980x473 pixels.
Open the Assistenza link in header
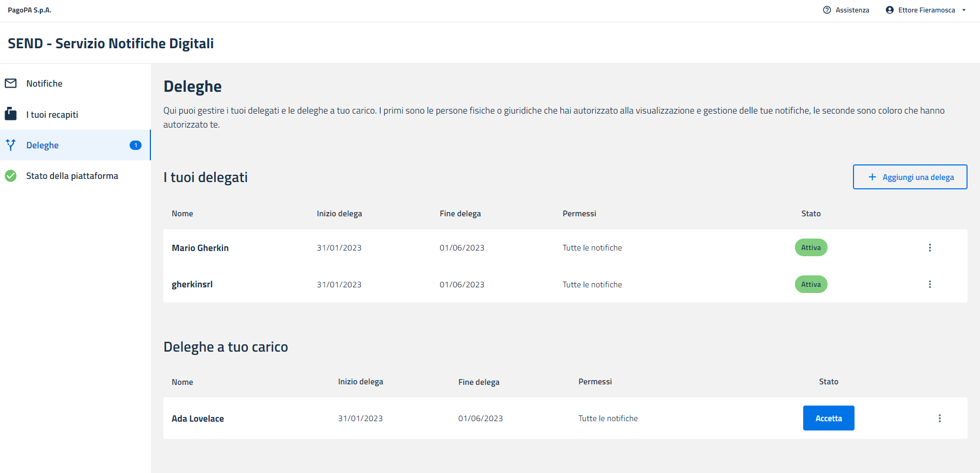pyautogui.click(x=852, y=10)
